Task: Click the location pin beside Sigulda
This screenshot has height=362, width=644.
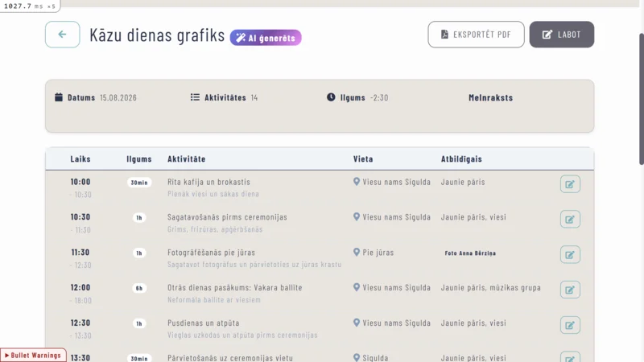Action: pyautogui.click(x=357, y=358)
